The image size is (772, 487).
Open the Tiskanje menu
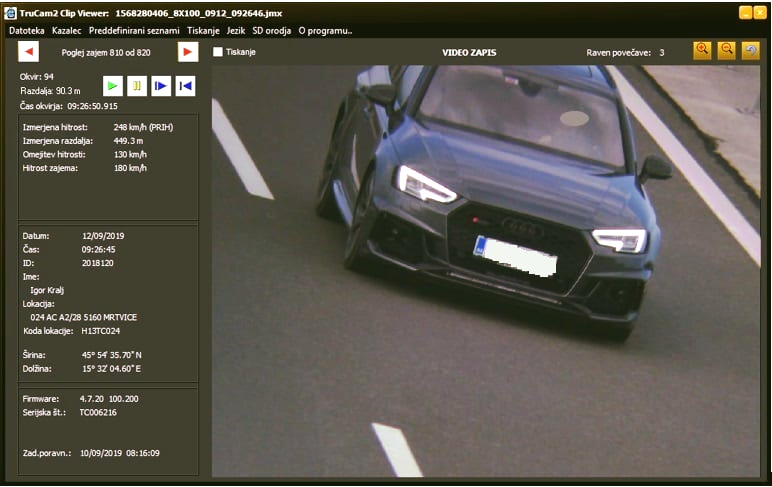pyautogui.click(x=203, y=31)
